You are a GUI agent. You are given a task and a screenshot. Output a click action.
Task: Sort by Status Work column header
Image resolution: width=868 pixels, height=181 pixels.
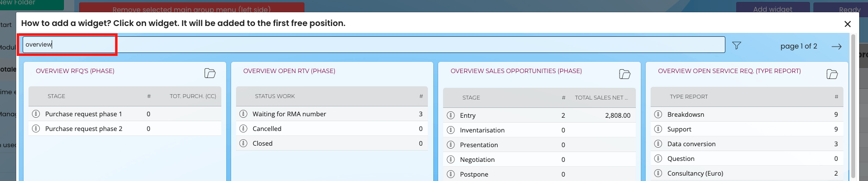(275, 96)
